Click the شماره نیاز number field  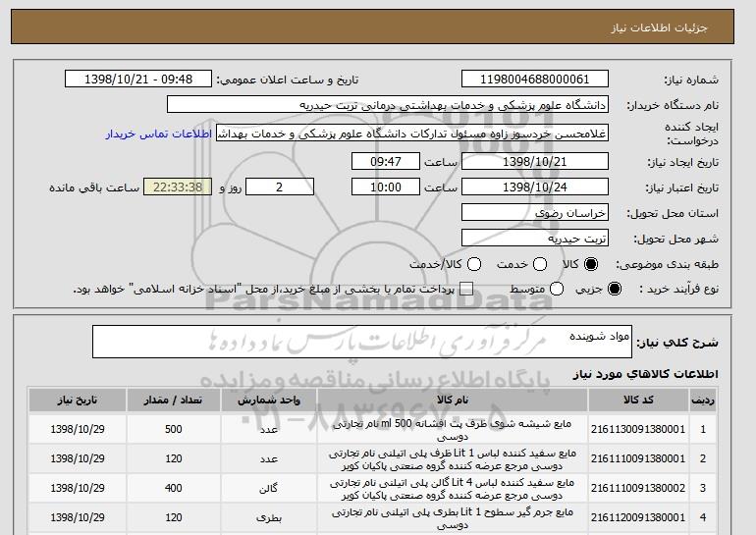[x=535, y=80]
